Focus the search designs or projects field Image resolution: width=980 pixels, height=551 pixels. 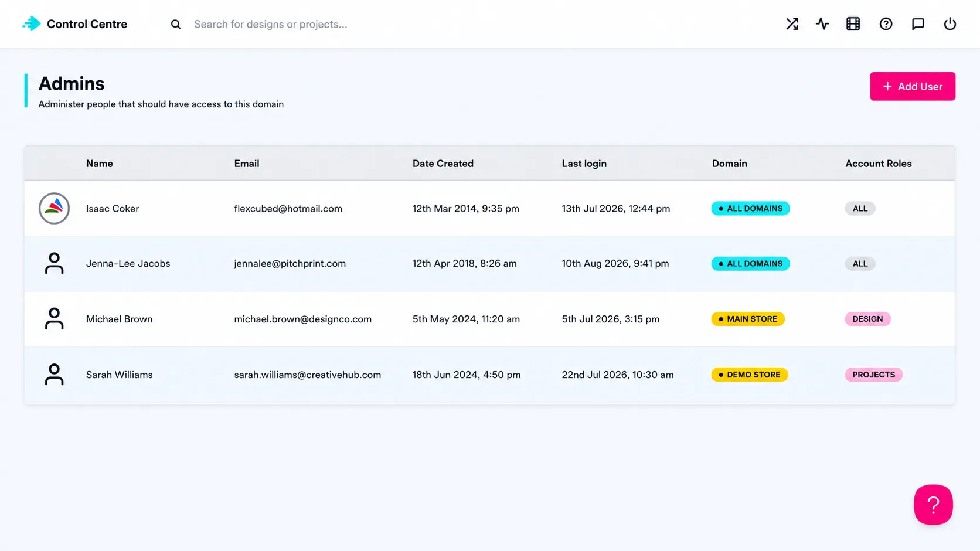(x=270, y=24)
